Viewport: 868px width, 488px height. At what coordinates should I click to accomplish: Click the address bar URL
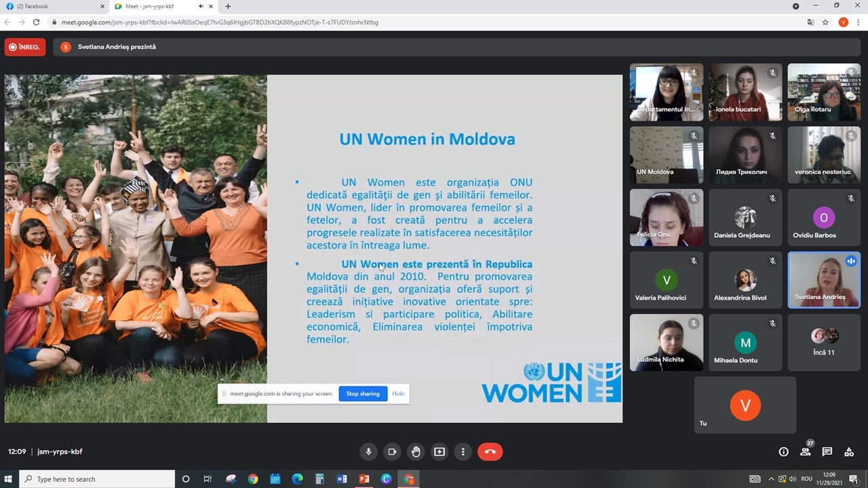pyautogui.click(x=220, y=22)
